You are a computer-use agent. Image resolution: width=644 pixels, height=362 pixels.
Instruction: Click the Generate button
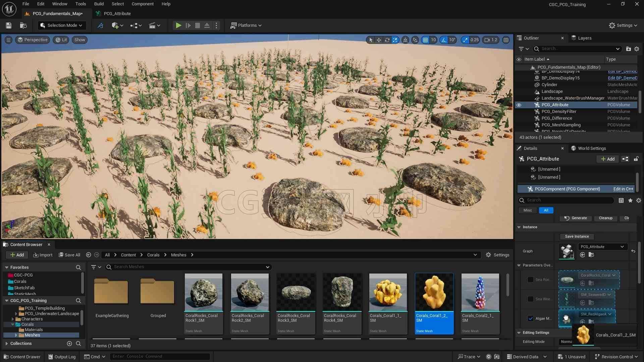[x=576, y=218]
